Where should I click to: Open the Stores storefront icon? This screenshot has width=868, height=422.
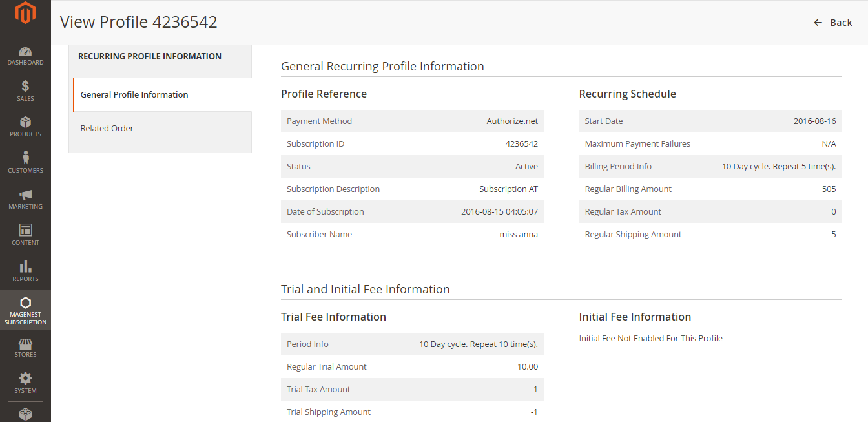[x=25, y=344]
